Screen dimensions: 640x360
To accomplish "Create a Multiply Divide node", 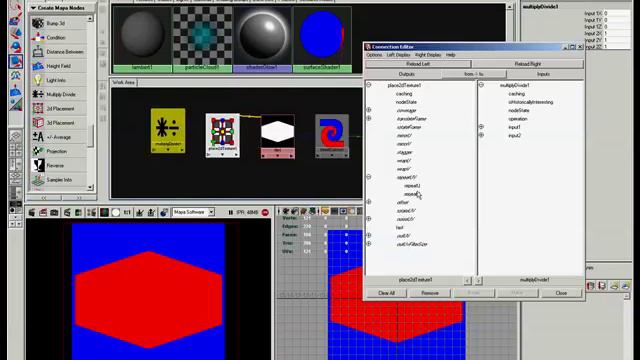I will 58,94.
